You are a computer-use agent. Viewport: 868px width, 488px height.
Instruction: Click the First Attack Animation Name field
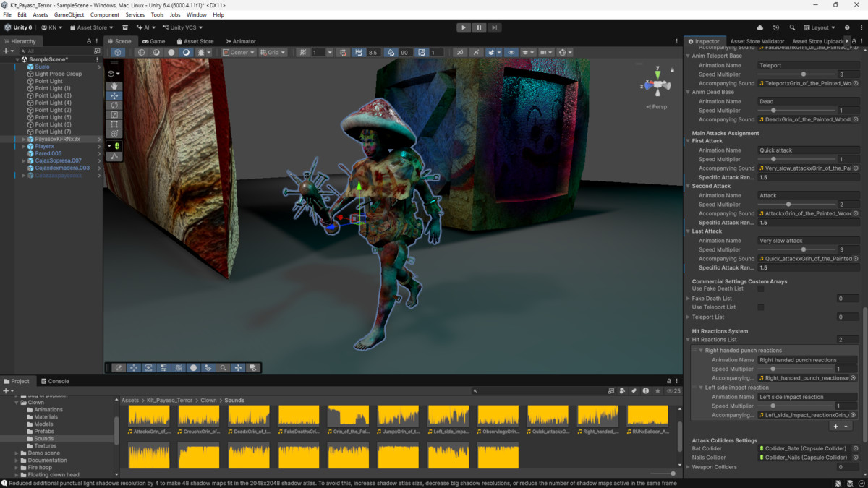(x=809, y=150)
